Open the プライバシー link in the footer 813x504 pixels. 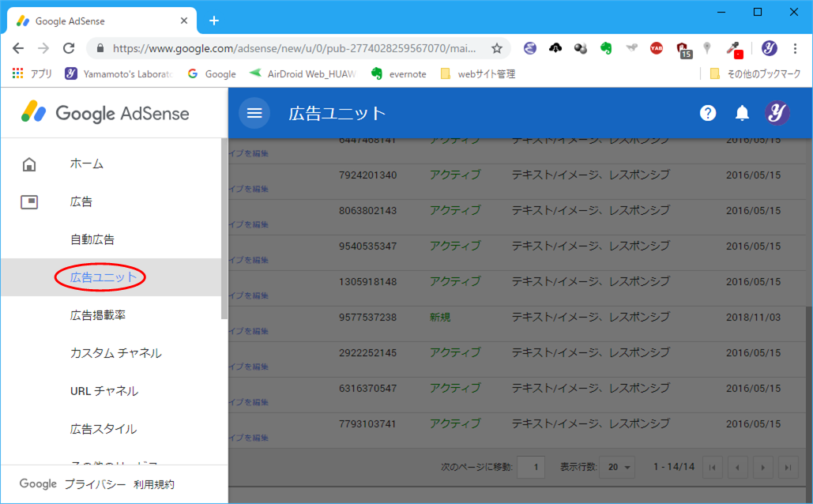click(x=95, y=484)
